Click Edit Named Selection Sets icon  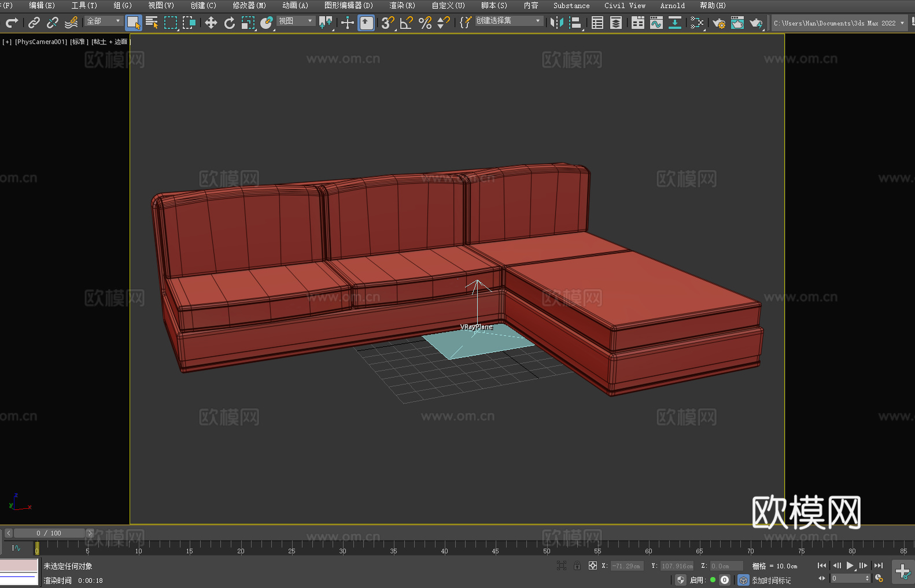(x=466, y=23)
